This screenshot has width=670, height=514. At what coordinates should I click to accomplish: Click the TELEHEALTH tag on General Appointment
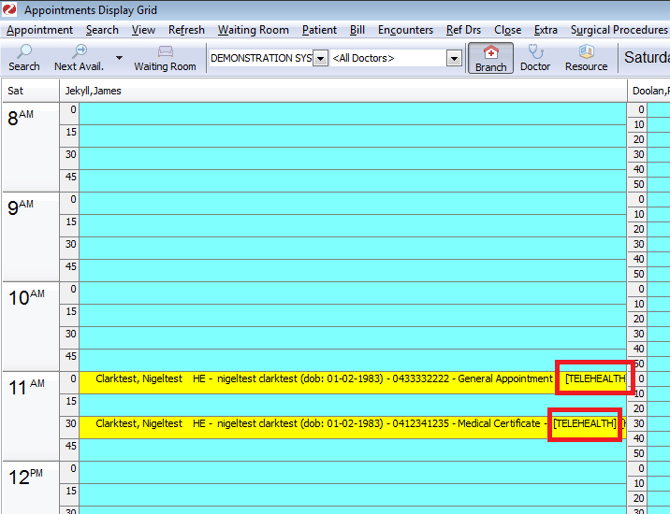(595, 379)
